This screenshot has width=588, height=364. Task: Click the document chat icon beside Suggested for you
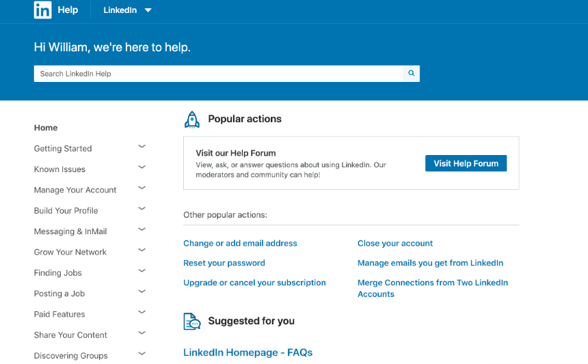click(192, 321)
